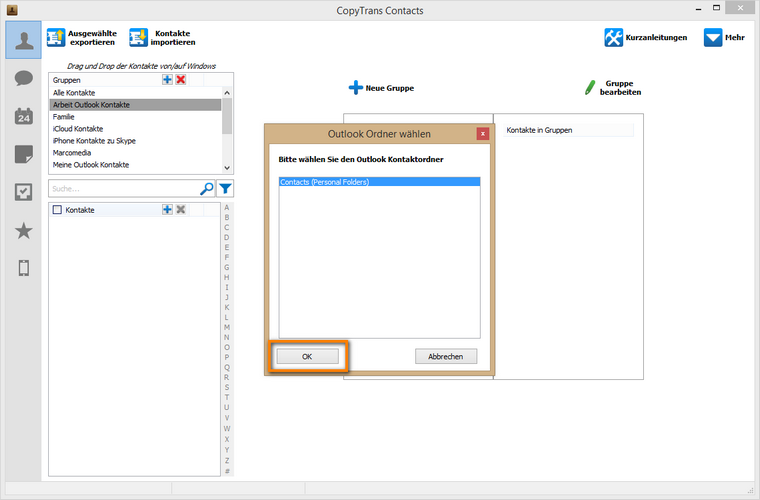Screen dimensions: 760x500
Task: Remove contact with the grey X icon
Action: tap(181, 209)
